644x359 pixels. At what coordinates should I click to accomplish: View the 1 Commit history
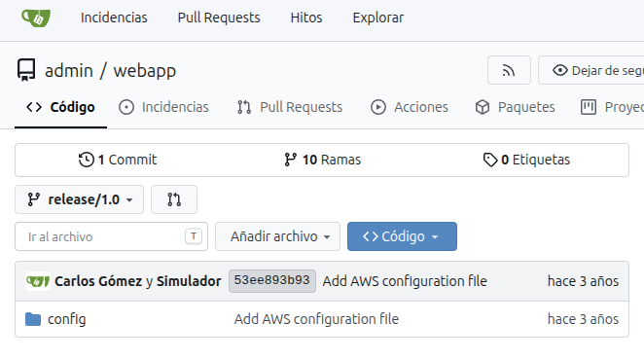(118, 160)
